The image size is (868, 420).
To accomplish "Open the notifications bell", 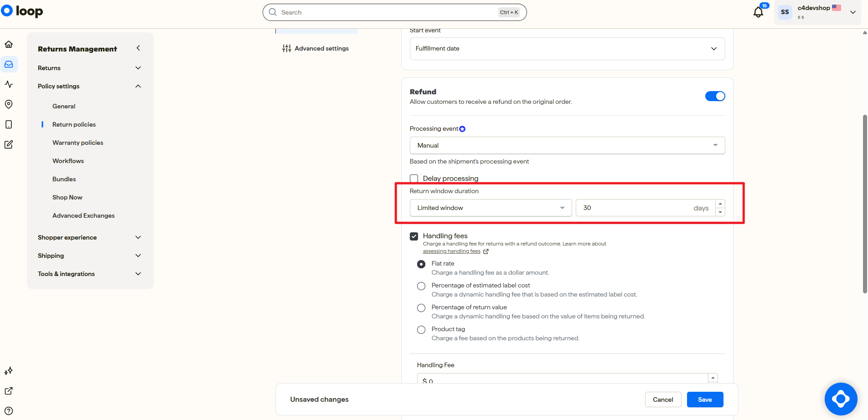I will coord(758,12).
